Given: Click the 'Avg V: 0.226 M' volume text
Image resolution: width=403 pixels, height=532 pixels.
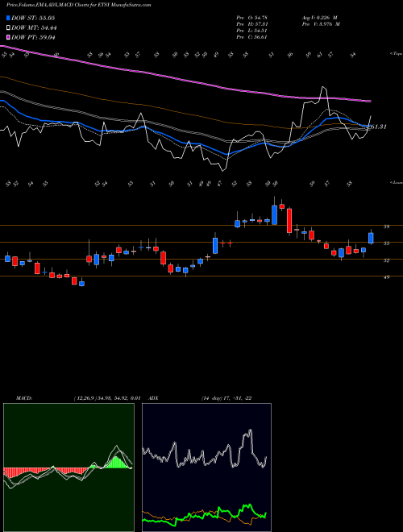Looking at the screenshot, I should (319, 18).
